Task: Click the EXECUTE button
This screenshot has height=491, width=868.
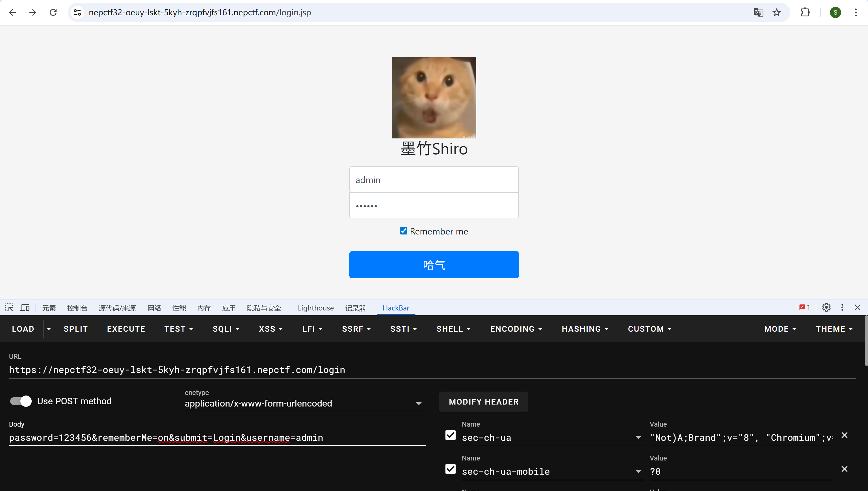Action: coord(126,329)
